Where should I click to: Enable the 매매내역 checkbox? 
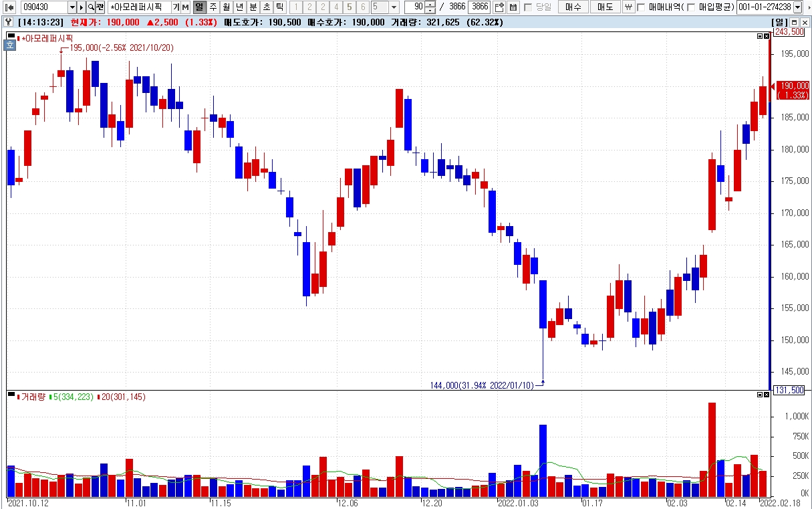tap(641, 7)
